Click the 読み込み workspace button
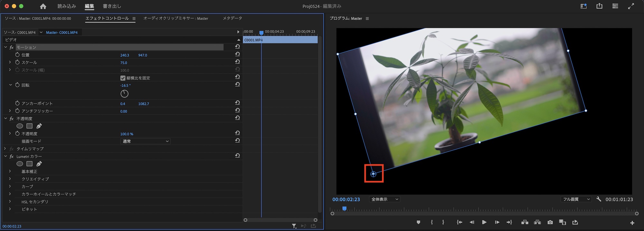This screenshot has height=231, width=644. tap(67, 6)
